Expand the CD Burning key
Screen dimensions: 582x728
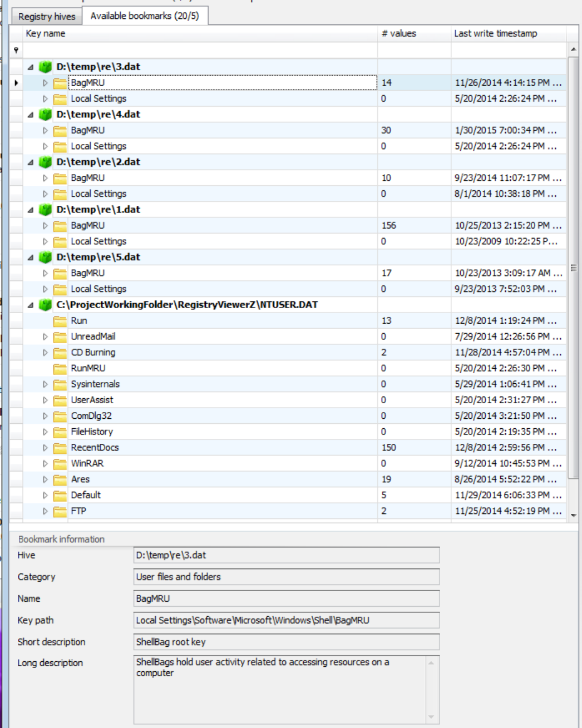pos(45,353)
